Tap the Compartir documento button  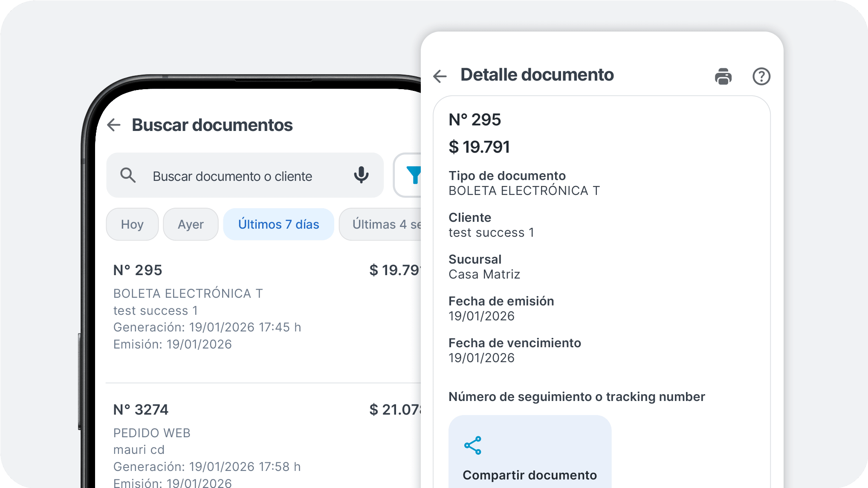coord(530,475)
